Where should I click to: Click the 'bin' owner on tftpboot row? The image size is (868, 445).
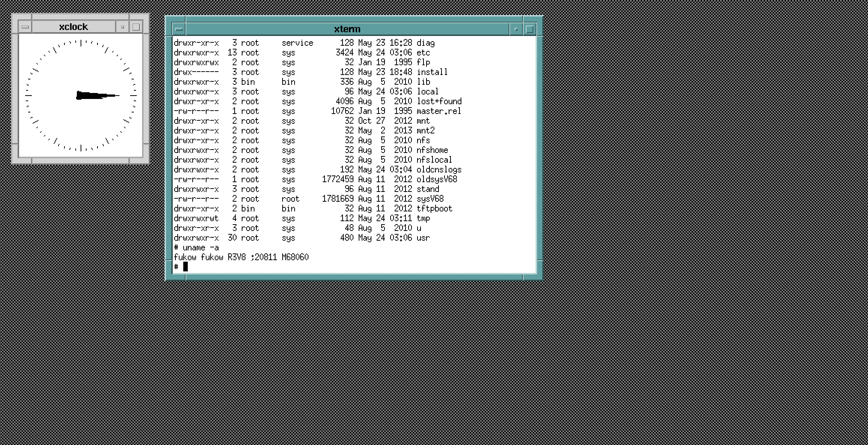point(248,208)
